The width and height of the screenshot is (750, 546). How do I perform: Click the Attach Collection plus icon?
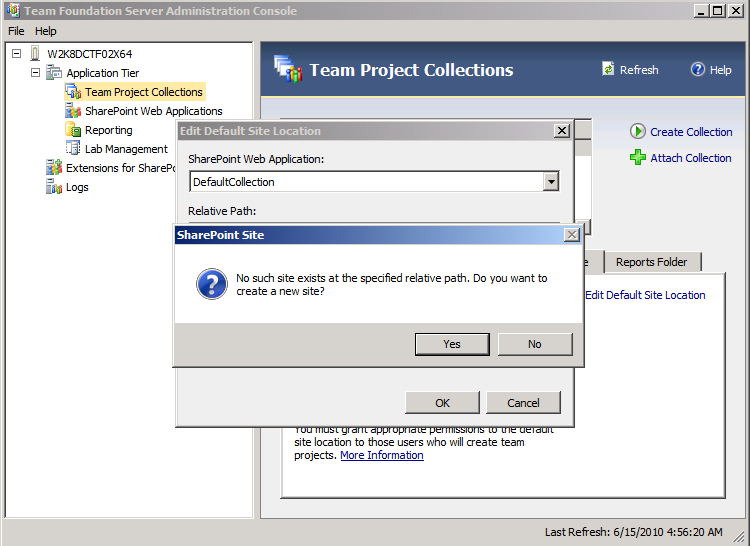click(x=638, y=157)
